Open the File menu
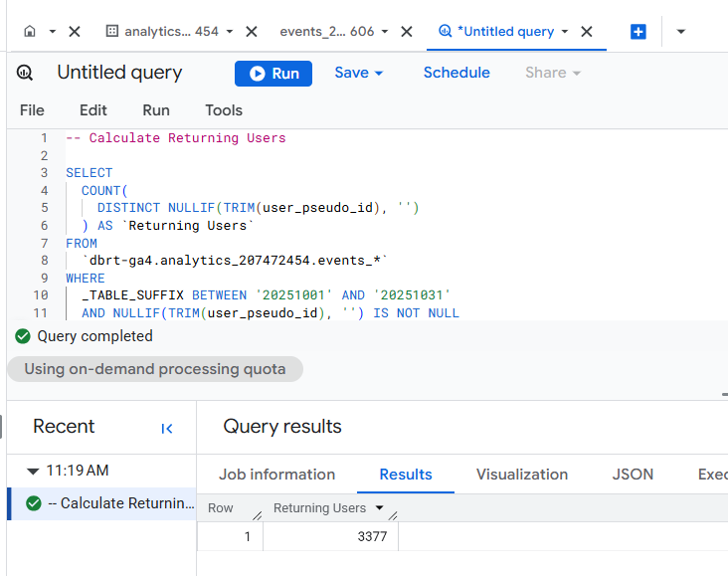This screenshot has width=728, height=576. click(32, 110)
